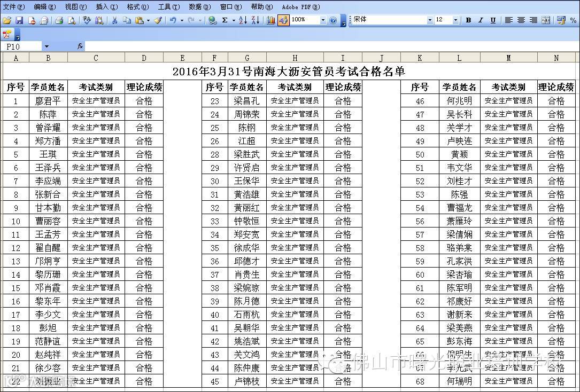580x392 pixels.
Task: Select the cell containing 廖君平
Action: 48,101
